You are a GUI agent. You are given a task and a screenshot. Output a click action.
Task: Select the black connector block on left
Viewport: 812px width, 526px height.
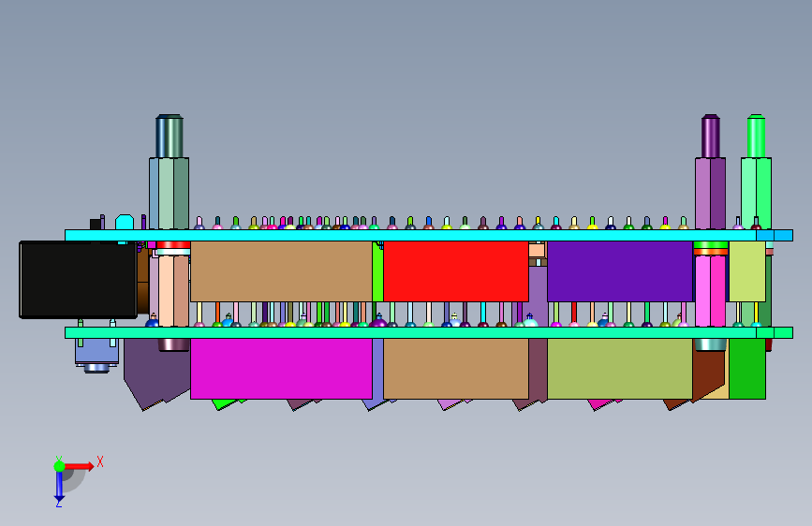coord(78,280)
